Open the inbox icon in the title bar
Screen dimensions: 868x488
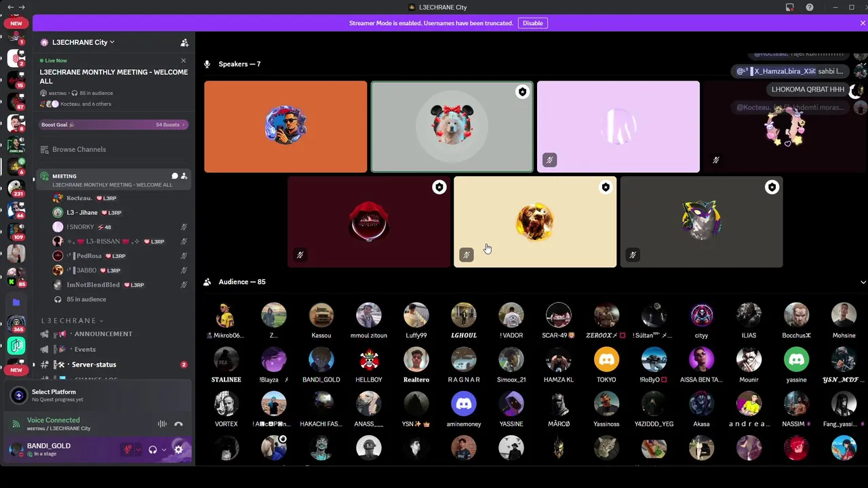[x=790, y=7]
